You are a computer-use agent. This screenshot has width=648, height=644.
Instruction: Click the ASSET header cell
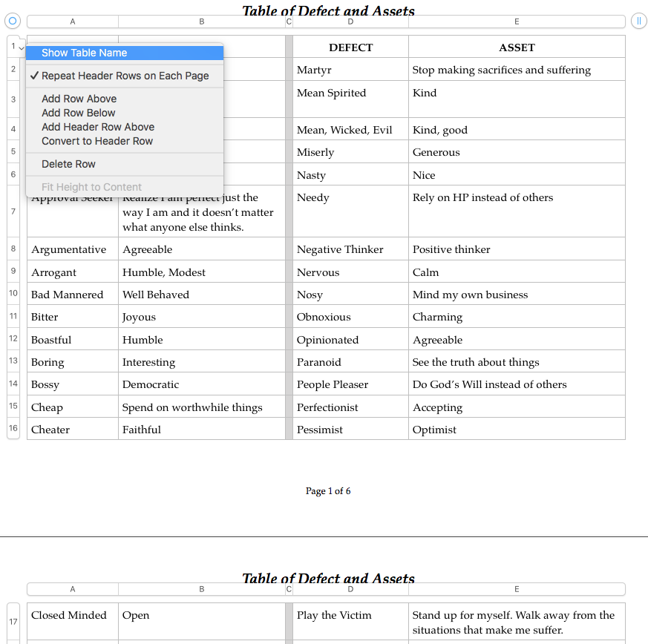point(517,47)
